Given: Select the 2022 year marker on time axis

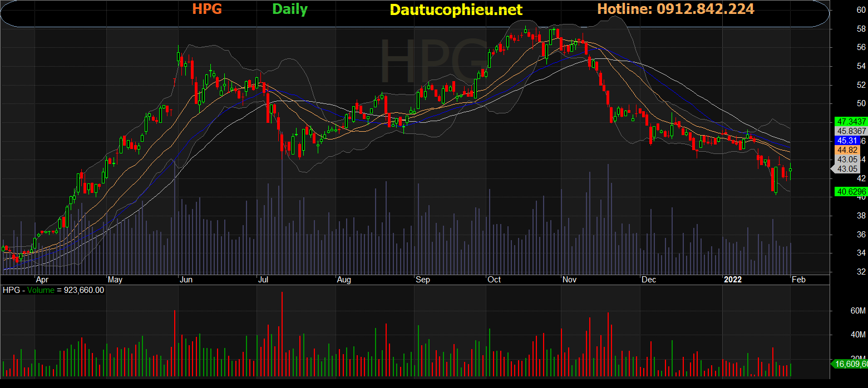Looking at the screenshot, I should pos(733,279).
